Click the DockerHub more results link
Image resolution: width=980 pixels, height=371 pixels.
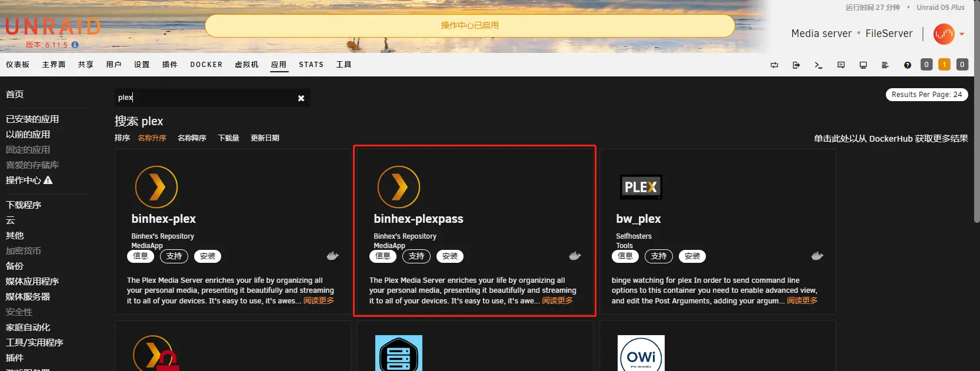[x=891, y=139]
